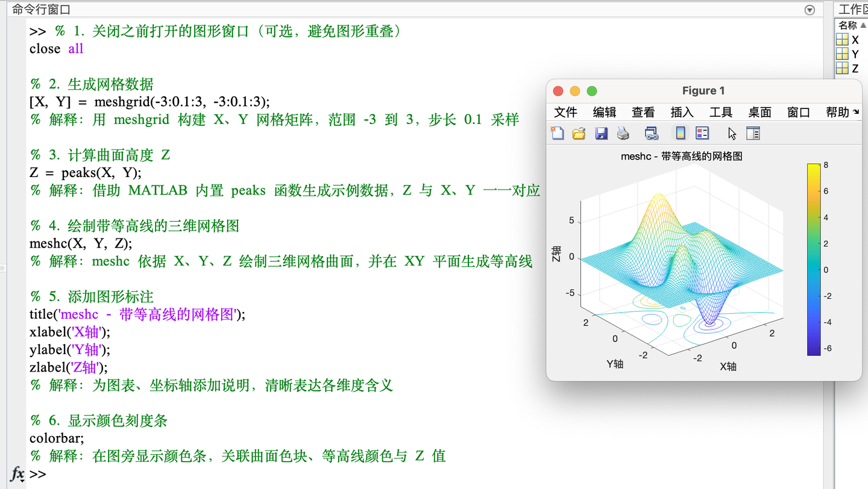Click the plot title 'meshc - 带等高线的网格图'
This screenshot has height=489, width=868.
[x=681, y=157]
